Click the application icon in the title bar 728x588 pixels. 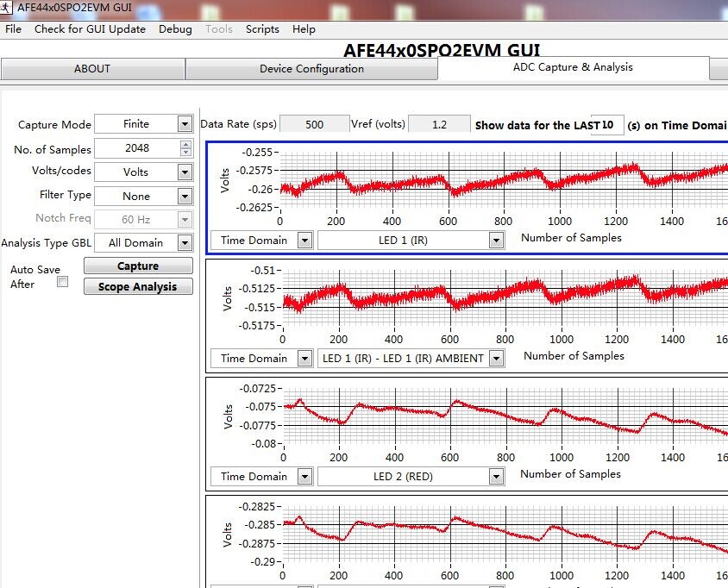7,7
